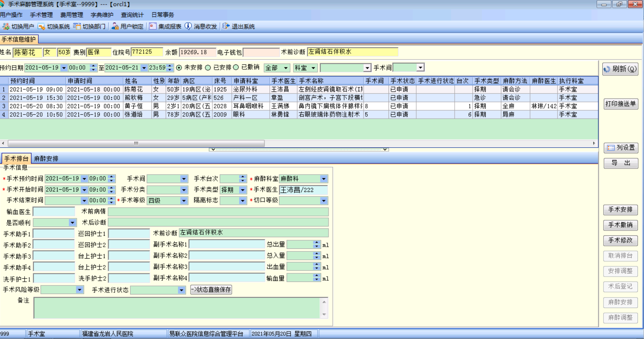Click the 手术名称 column header
Image resolution: width=644 pixels, height=339 pixels.
click(x=330, y=81)
